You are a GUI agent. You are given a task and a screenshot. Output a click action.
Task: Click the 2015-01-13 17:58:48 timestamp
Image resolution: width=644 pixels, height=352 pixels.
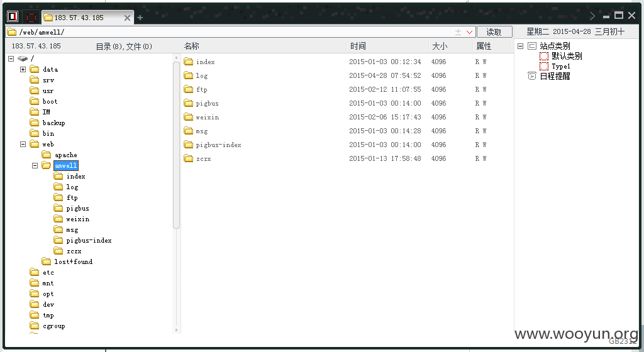coord(385,158)
